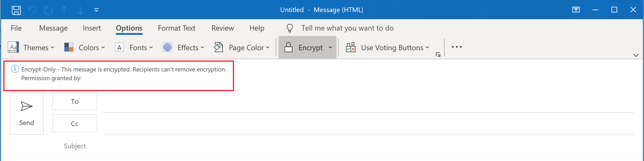Click the Cc recipients button
This screenshot has height=161, width=644.
coord(75,123)
